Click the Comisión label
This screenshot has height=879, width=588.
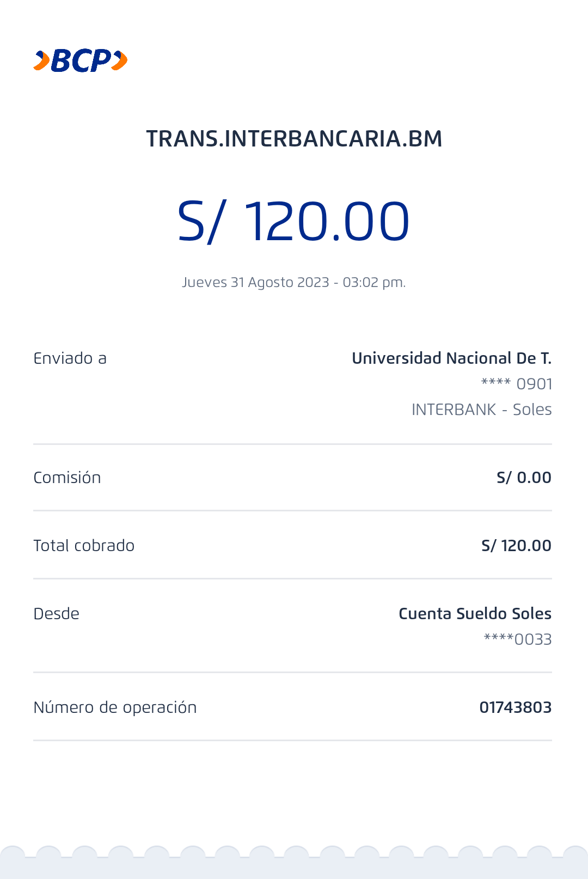coord(68,478)
